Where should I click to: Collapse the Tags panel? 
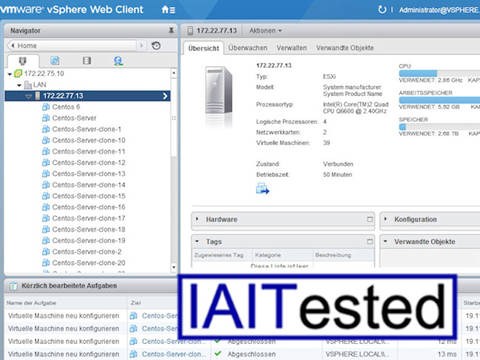(197, 241)
